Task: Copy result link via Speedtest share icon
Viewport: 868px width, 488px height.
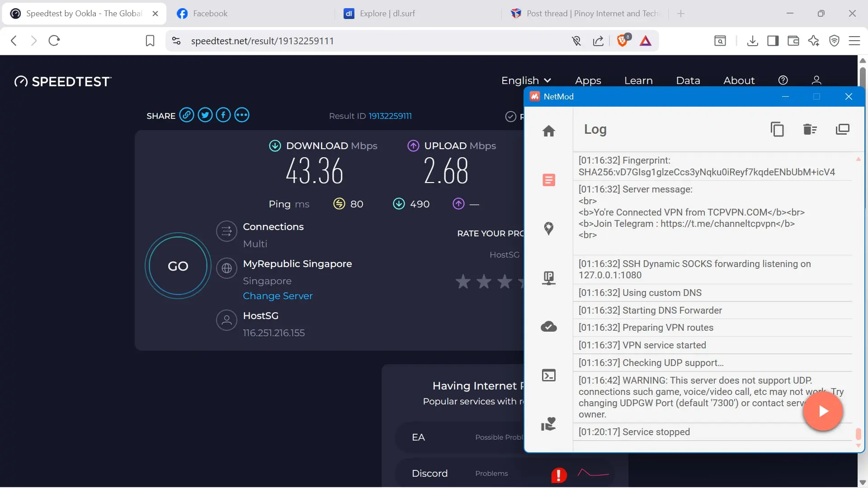Action: coord(187,115)
